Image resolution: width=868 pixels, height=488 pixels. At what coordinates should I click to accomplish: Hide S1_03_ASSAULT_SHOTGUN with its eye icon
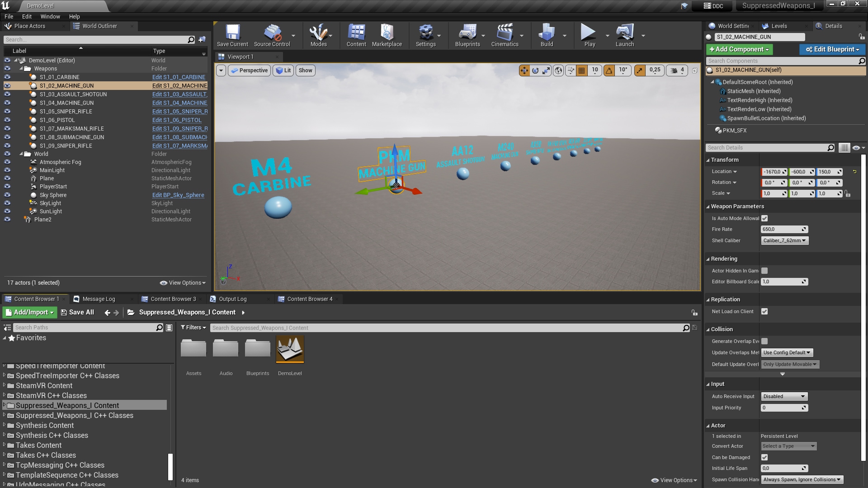coord(7,94)
